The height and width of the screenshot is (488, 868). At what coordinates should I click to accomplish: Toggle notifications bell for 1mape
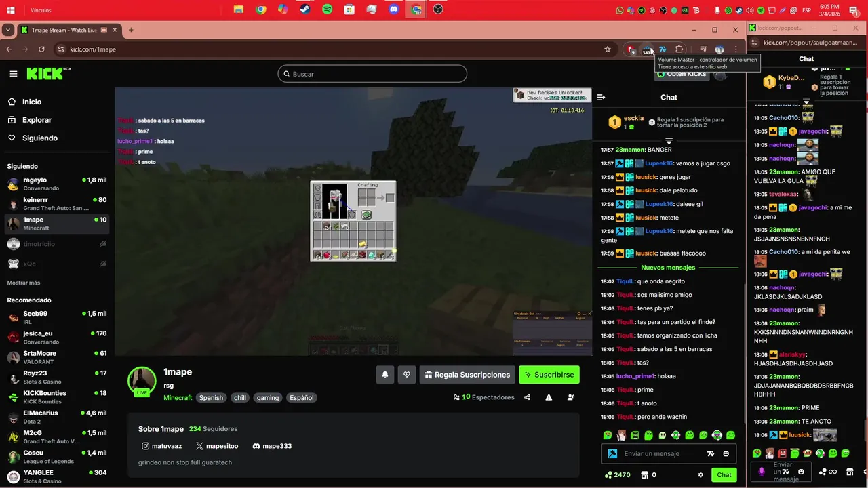pos(385,375)
